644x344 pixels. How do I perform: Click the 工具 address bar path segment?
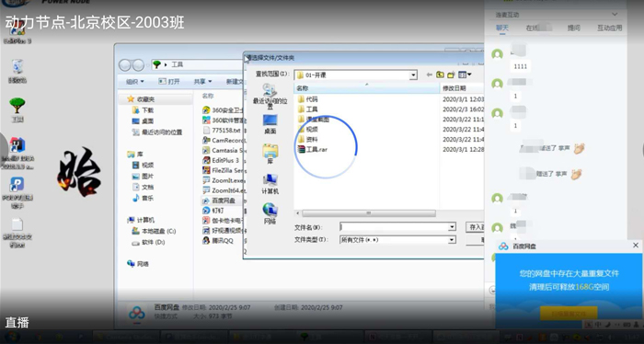coord(177,65)
